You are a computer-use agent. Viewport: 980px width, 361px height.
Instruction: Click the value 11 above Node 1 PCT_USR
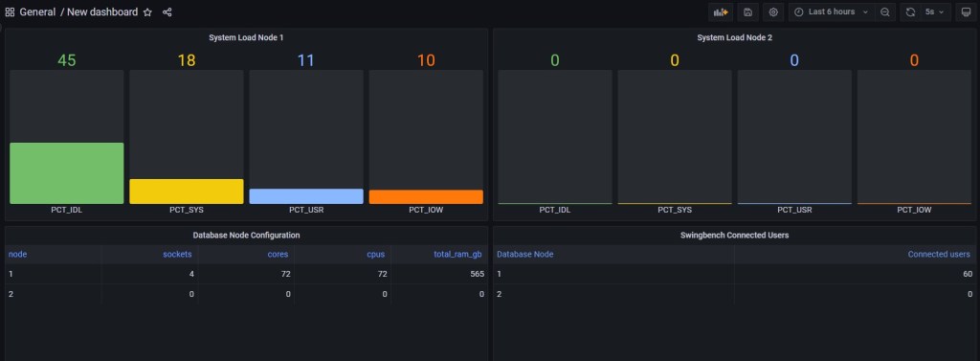(x=305, y=60)
